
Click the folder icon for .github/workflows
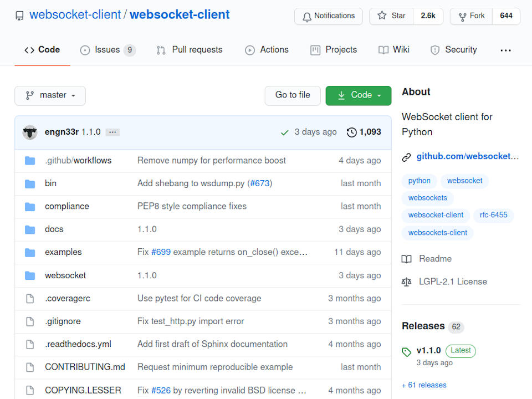point(30,161)
